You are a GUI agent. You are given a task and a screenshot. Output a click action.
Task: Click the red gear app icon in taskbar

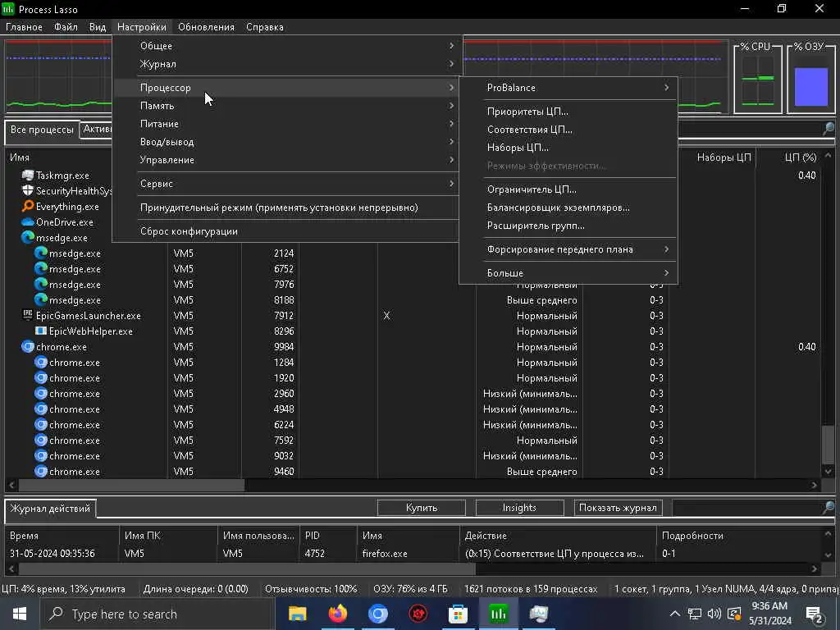click(x=418, y=614)
